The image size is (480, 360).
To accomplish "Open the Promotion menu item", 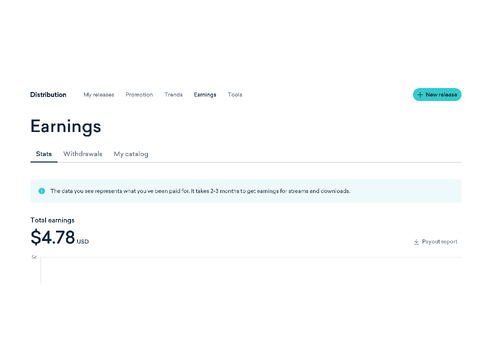I will [139, 95].
